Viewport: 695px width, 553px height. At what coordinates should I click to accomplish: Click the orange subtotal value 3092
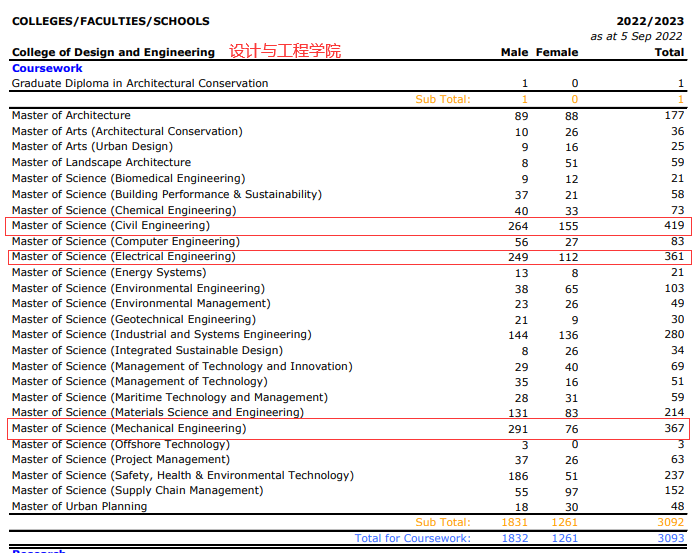(x=671, y=522)
